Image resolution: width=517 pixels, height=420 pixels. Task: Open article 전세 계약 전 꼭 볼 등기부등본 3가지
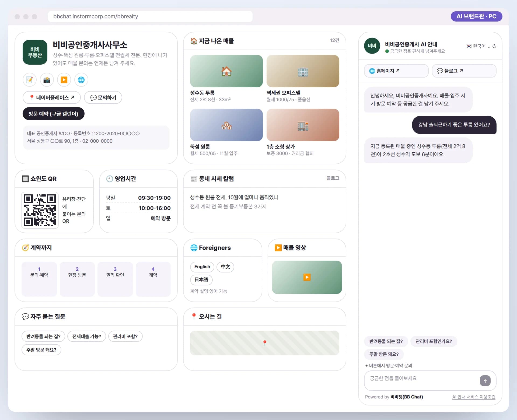pyautogui.click(x=228, y=206)
